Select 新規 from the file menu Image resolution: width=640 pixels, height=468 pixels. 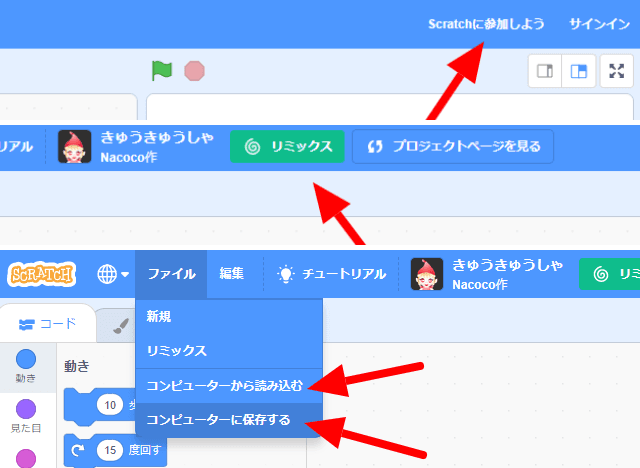[229, 316]
